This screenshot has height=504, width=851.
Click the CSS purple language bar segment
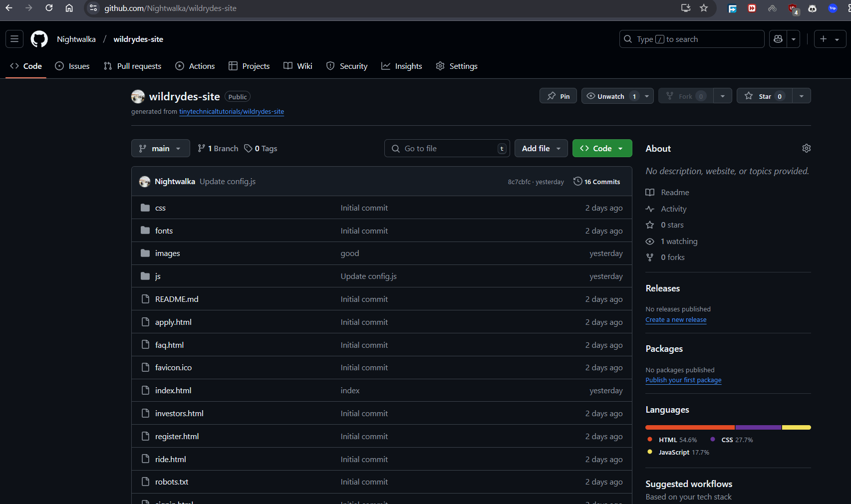pyautogui.click(x=758, y=427)
